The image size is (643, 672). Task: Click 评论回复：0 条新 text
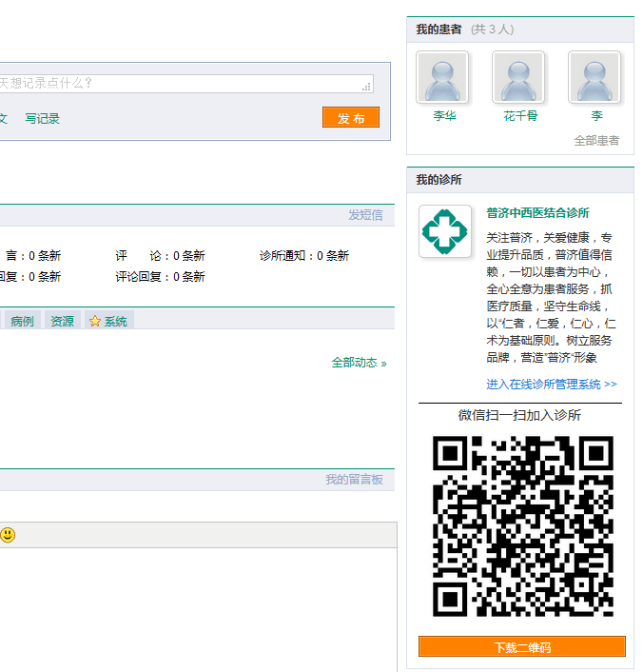click(x=160, y=277)
